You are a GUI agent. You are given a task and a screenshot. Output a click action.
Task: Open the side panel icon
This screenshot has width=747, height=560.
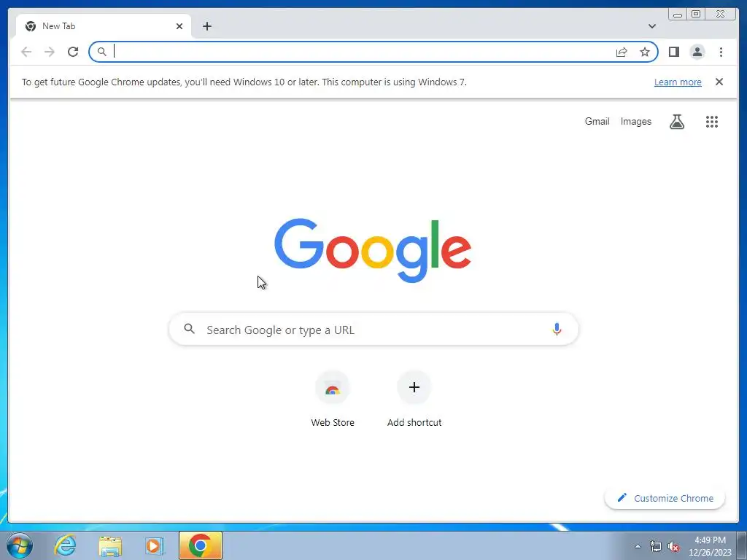tap(673, 52)
